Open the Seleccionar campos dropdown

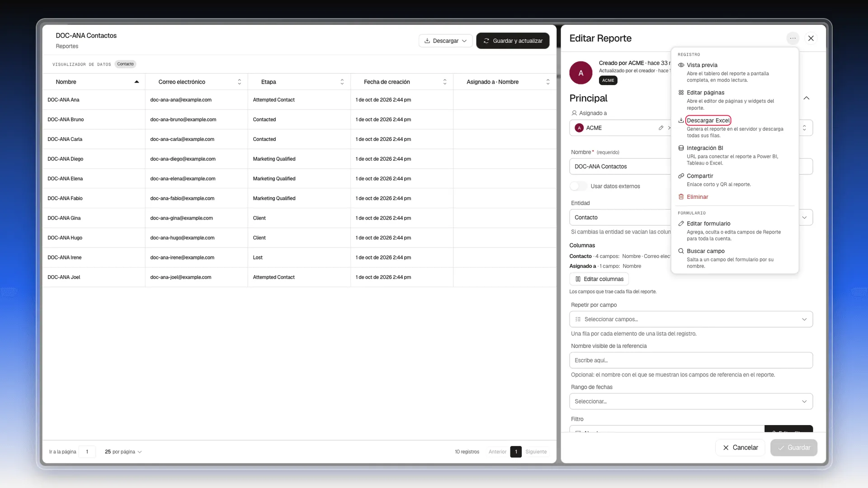point(691,319)
